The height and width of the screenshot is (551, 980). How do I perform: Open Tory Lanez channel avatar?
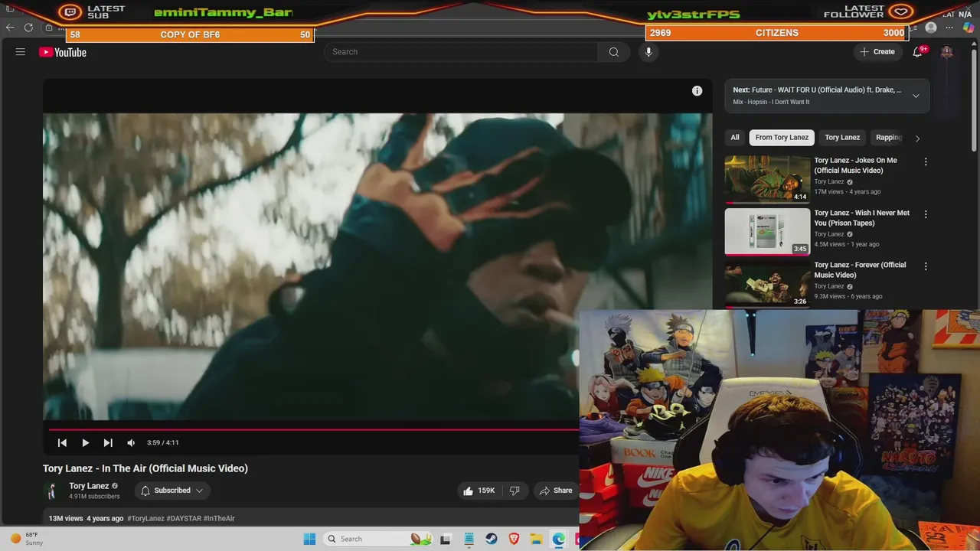52,491
